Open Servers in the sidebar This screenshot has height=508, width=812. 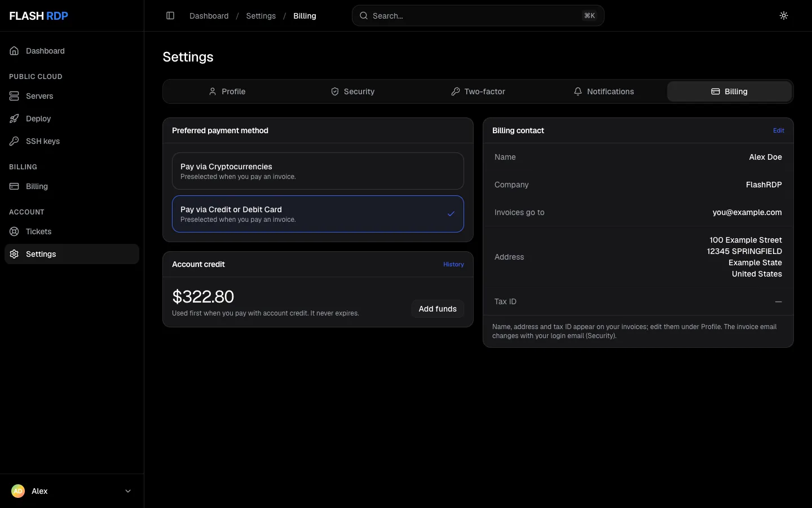(x=72, y=96)
